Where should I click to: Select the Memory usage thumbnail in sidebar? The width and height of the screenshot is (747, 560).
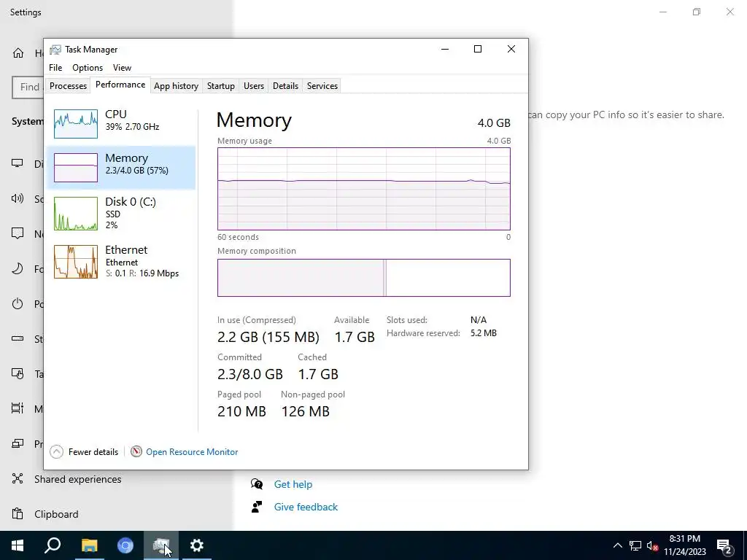coord(76,168)
